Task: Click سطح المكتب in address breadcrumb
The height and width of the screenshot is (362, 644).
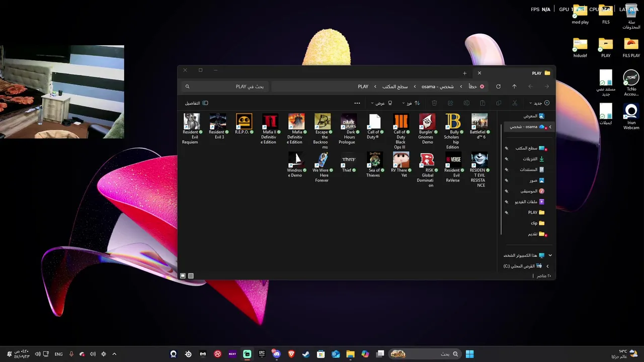Action: (395, 86)
